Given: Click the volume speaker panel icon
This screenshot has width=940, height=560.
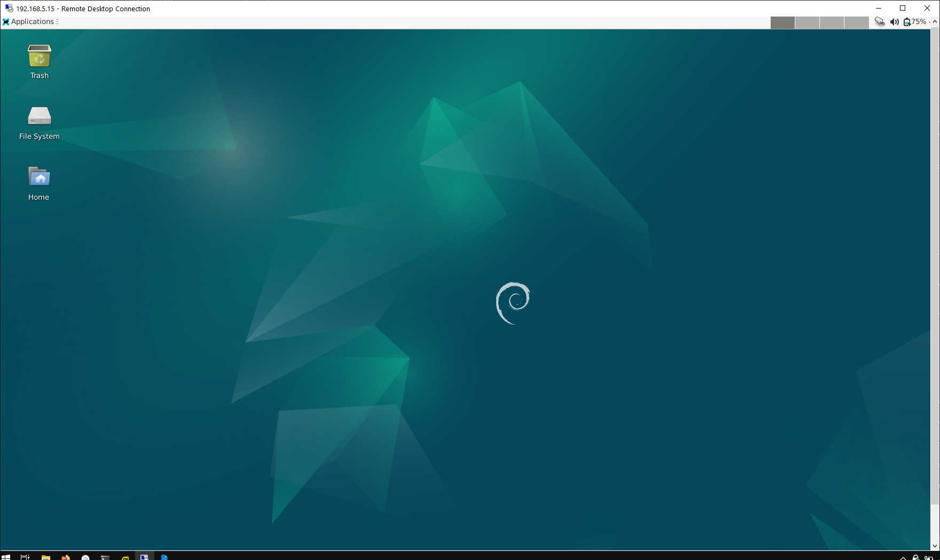Looking at the screenshot, I should pos(894,22).
